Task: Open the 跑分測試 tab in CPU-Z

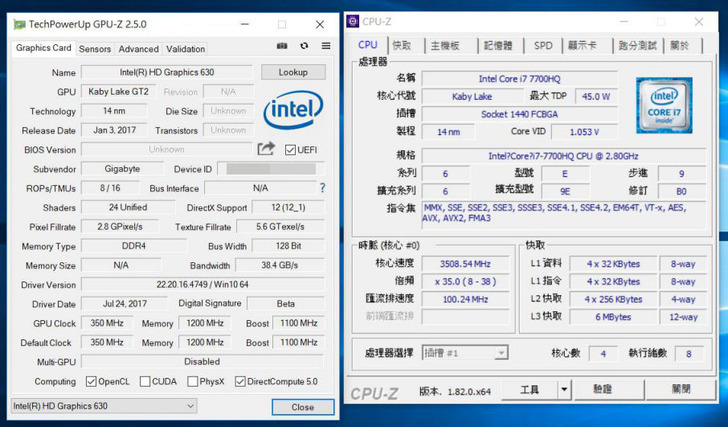Action: [x=638, y=45]
